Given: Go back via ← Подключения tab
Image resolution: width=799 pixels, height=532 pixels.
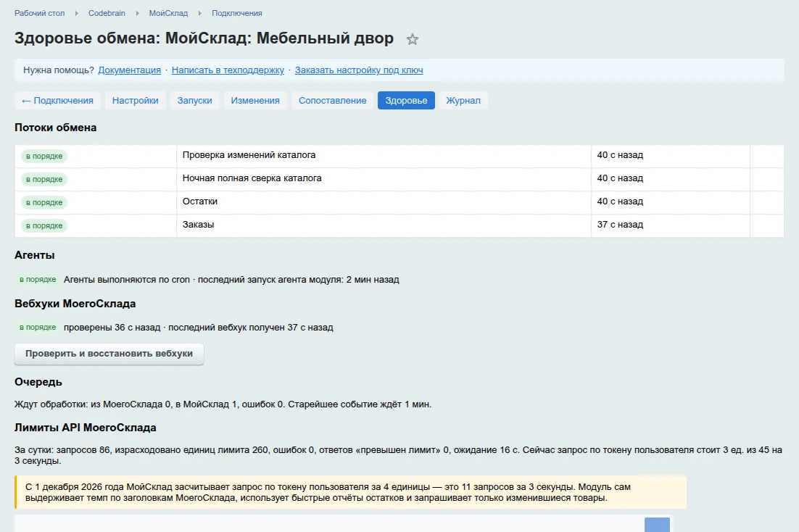Looking at the screenshot, I should click(57, 101).
